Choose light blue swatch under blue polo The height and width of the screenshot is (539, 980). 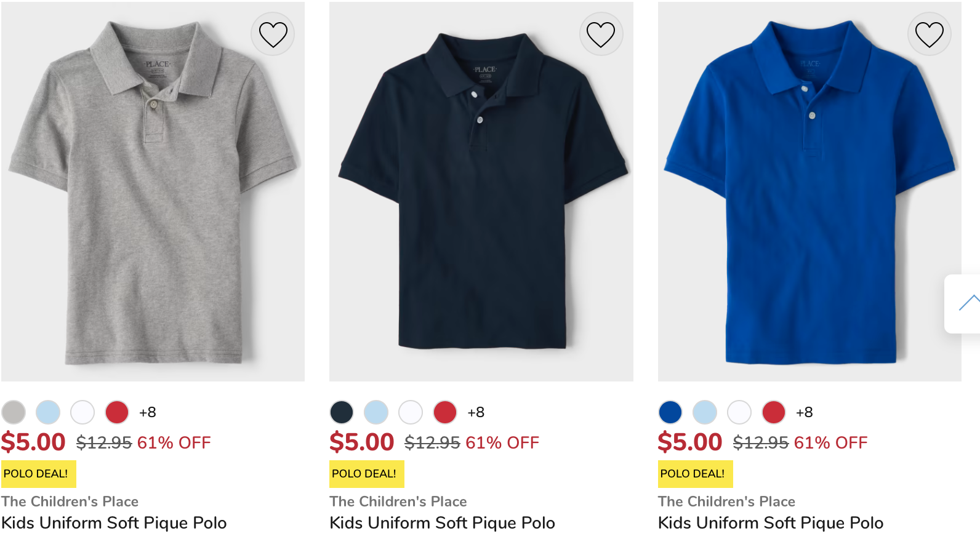705,412
